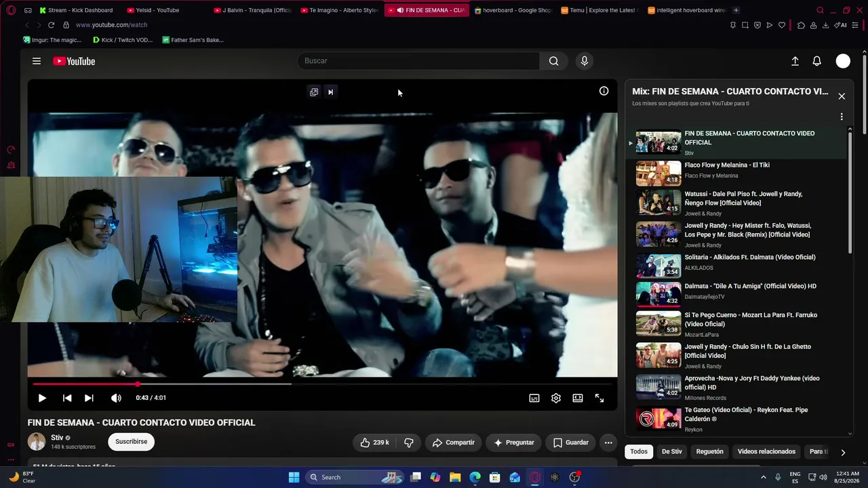This screenshot has height=488, width=868.
Task: Select the Videos relacionados filter chip
Action: 766,451
